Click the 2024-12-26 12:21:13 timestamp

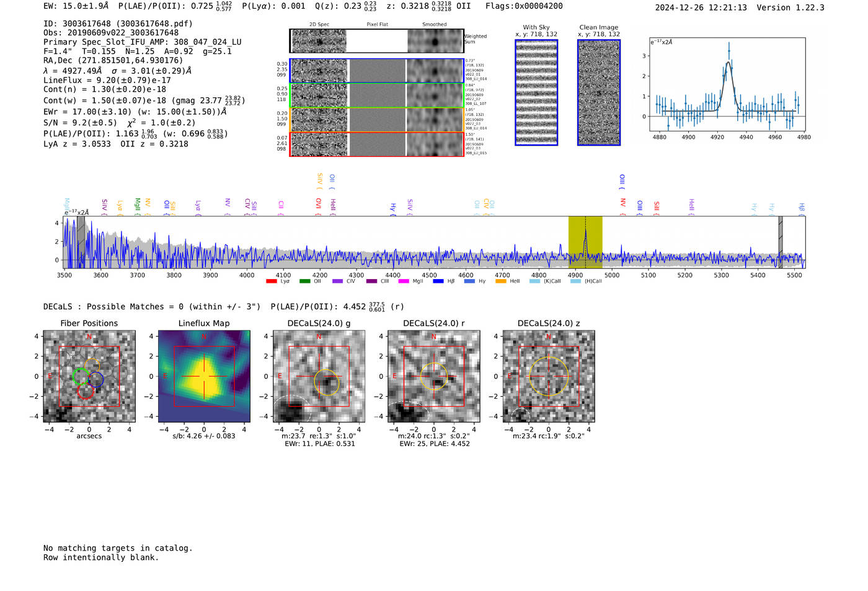coord(701,7)
